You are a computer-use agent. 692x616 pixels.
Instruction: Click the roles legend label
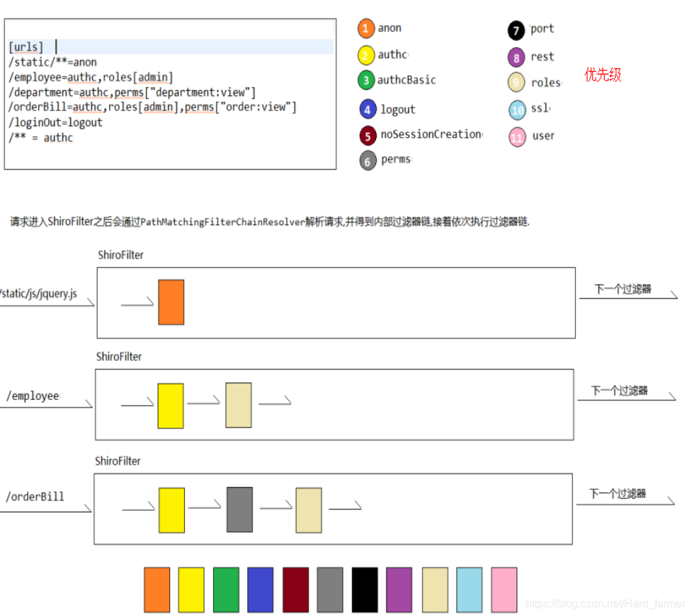547,83
